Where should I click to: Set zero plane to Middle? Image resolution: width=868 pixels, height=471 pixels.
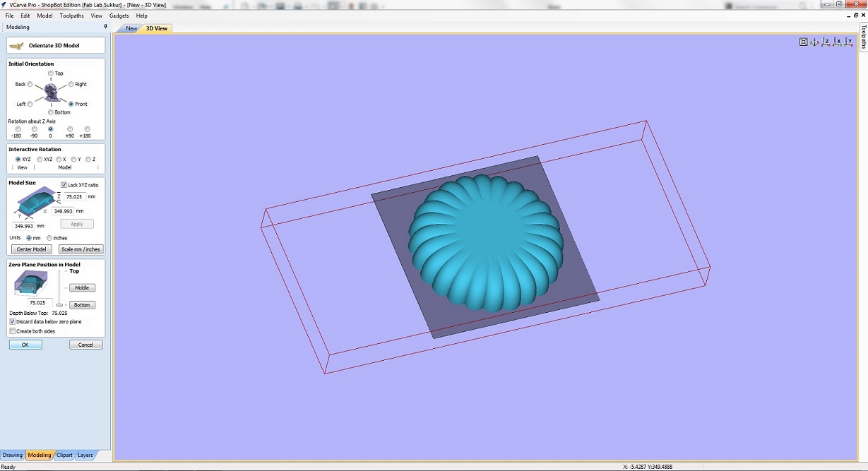point(82,288)
